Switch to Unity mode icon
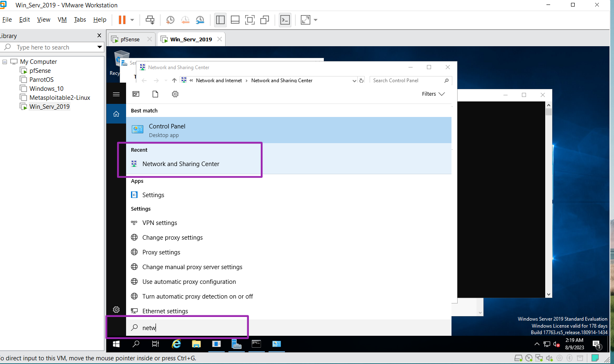 coord(264,20)
